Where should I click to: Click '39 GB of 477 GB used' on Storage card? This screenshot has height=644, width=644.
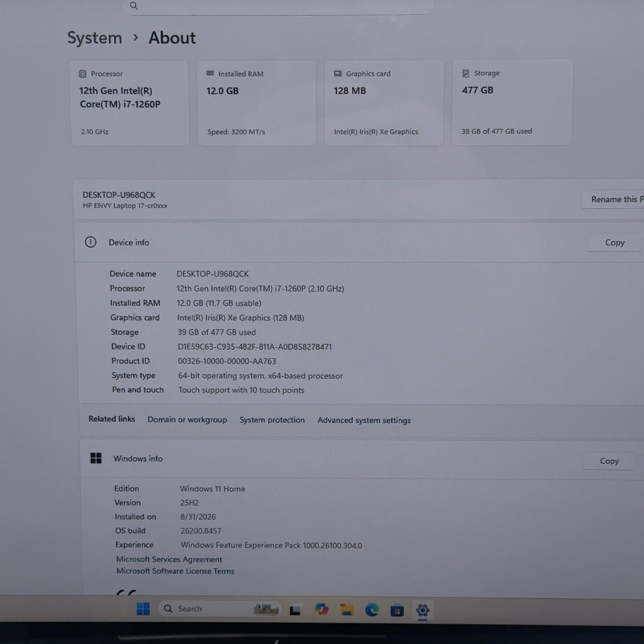click(x=497, y=131)
